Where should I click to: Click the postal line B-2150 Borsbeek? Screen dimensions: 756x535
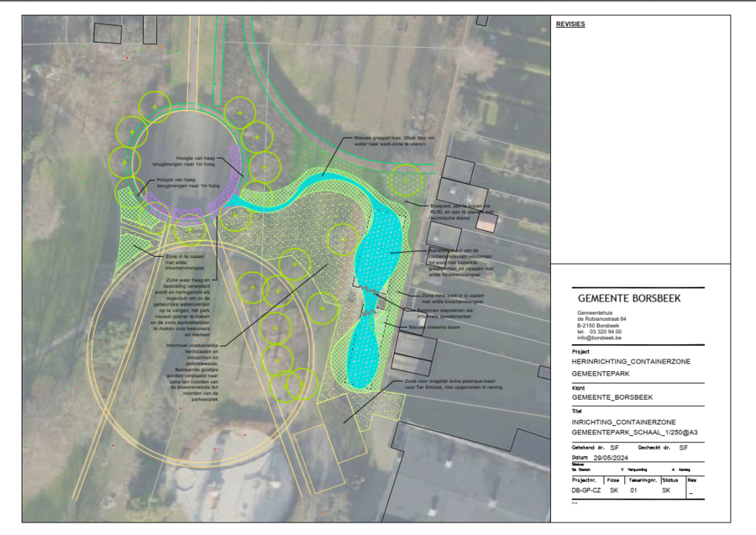pyautogui.click(x=598, y=325)
